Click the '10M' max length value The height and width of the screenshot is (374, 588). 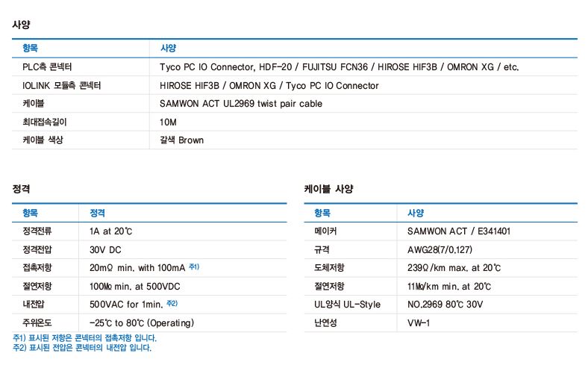(x=168, y=122)
